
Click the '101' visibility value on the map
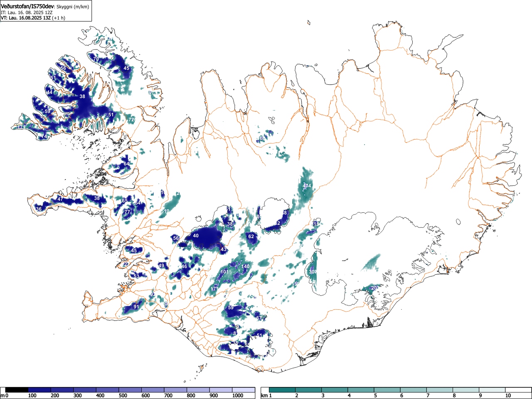(224, 272)
